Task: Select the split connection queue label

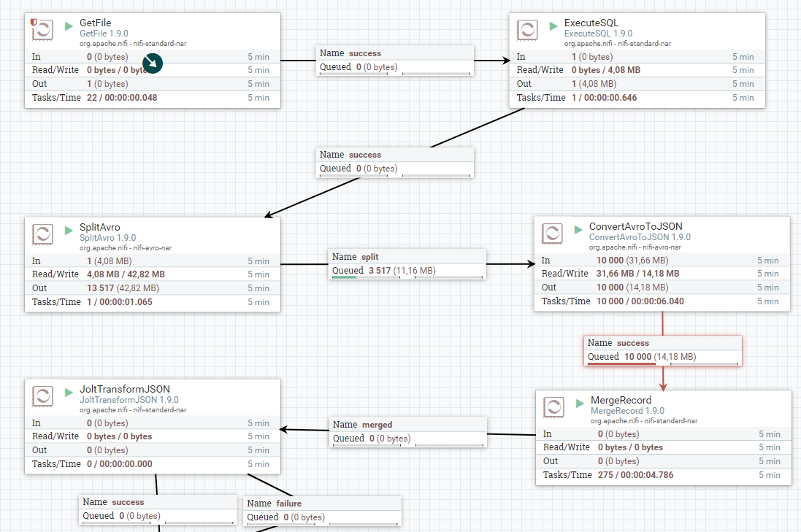Action: pyautogui.click(x=408, y=264)
